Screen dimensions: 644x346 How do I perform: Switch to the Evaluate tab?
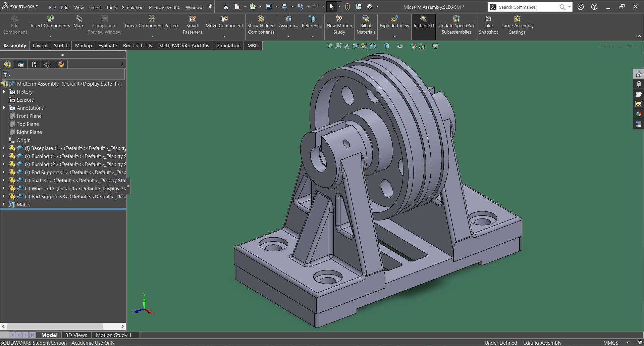pyautogui.click(x=107, y=46)
